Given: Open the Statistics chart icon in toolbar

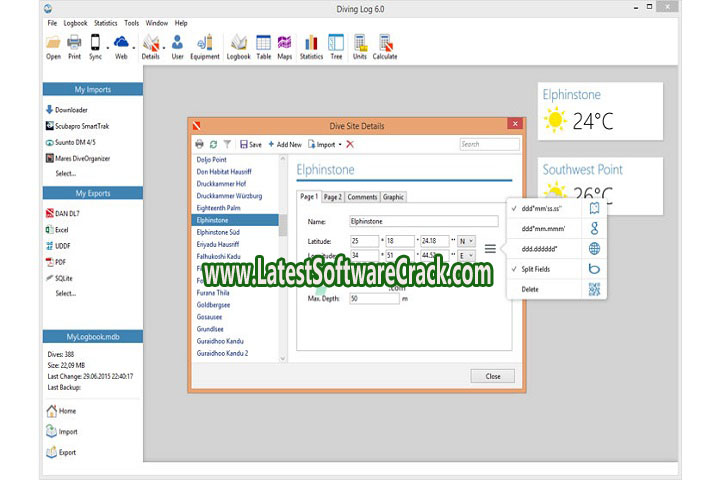Looking at the screenshot, I should click(311, 45).
